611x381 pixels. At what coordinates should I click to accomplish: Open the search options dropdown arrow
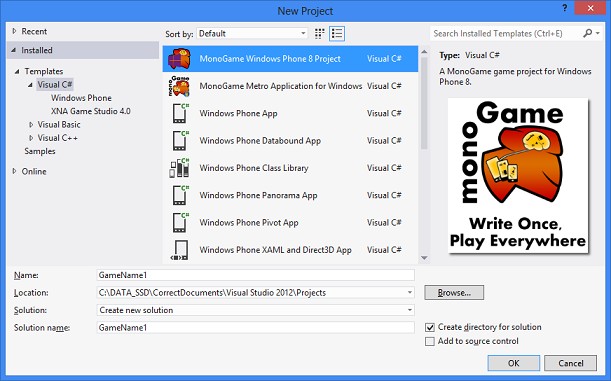[x=598, y=34]
